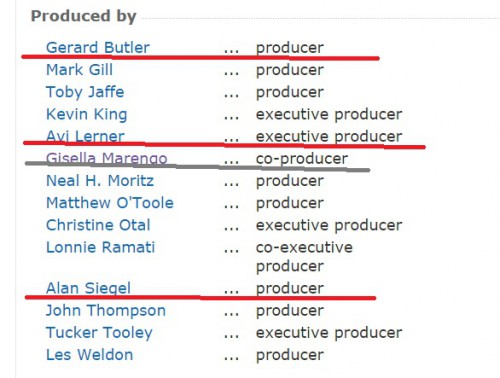Select the Kevin King link
Image resolution: width=500 pixels, height=378 pixels.
(x=87, y=114)
